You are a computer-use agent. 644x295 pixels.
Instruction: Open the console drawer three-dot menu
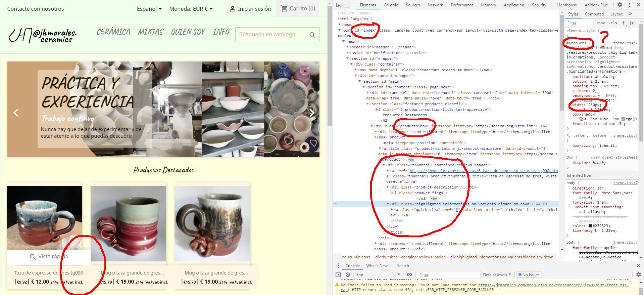338,266
